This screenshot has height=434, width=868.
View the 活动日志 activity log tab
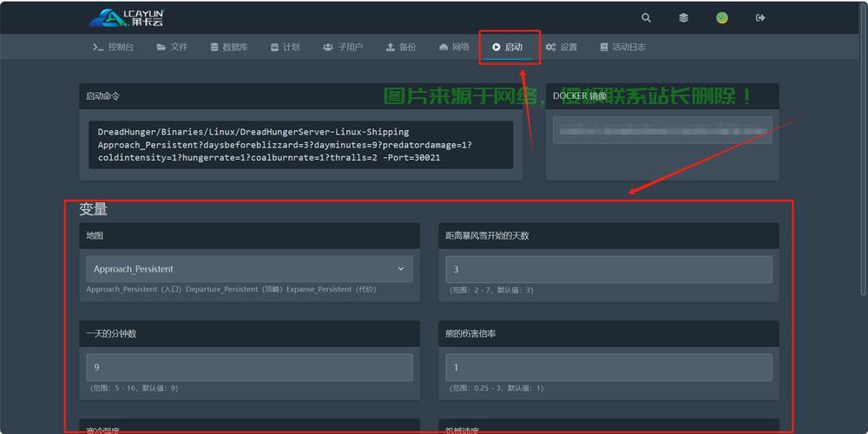623,47
